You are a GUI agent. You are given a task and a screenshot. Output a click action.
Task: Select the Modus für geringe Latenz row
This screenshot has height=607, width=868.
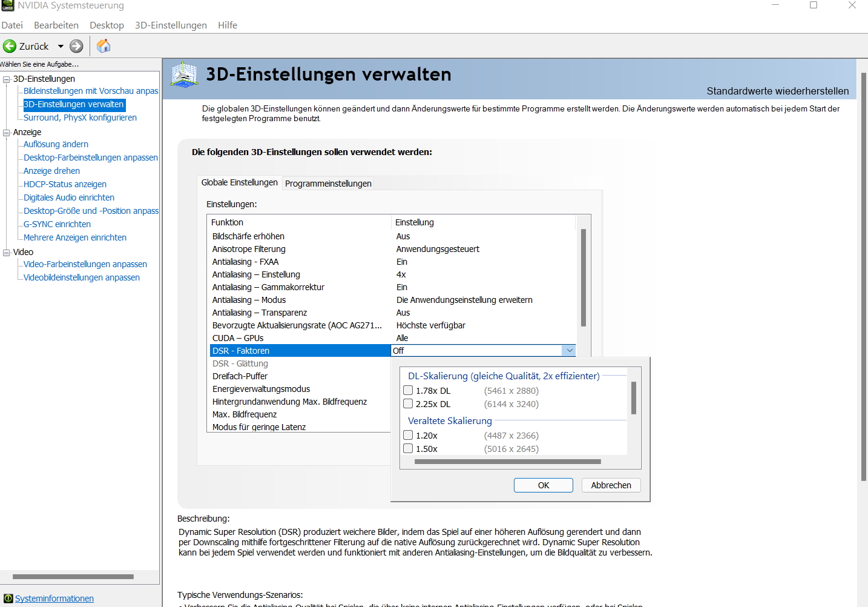300,427
